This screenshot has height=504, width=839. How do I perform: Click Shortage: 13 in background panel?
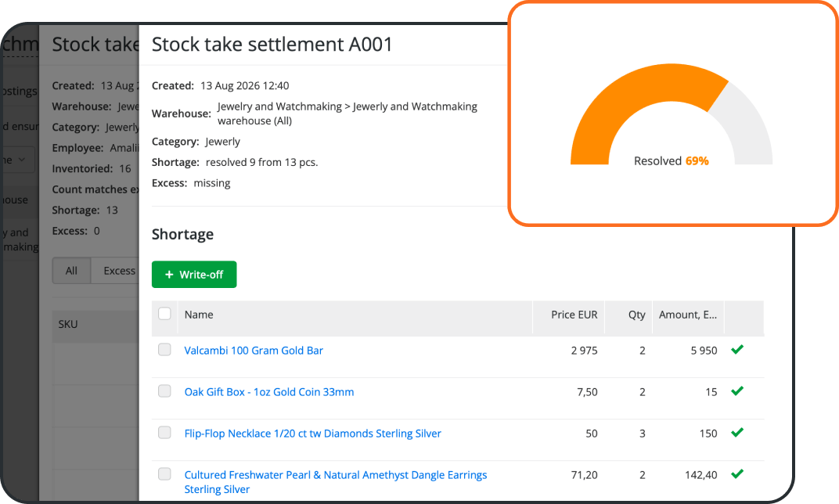pyautogui.click(x=85, y=211)
